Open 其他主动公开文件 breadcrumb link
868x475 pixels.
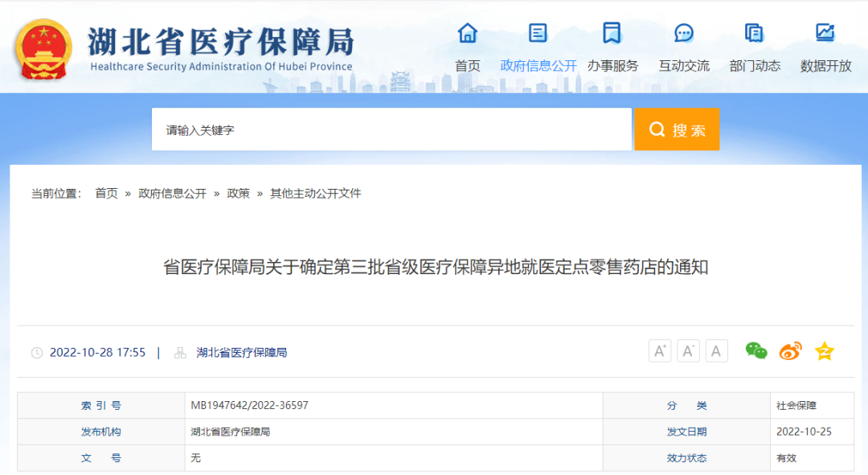click(x=316, y=193)
